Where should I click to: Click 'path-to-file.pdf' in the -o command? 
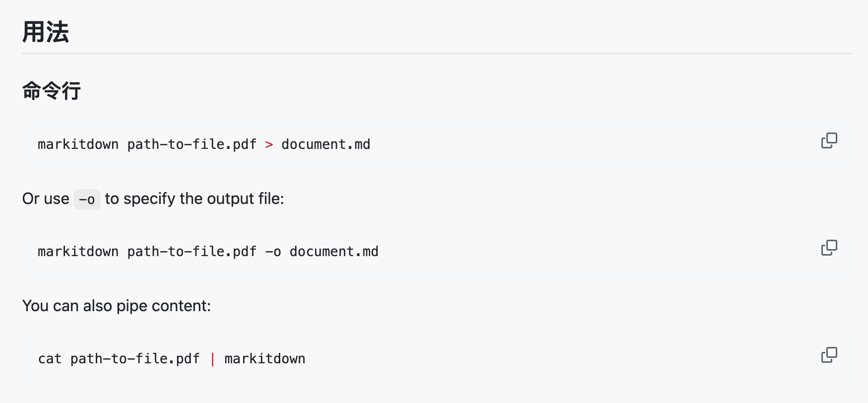192,252
